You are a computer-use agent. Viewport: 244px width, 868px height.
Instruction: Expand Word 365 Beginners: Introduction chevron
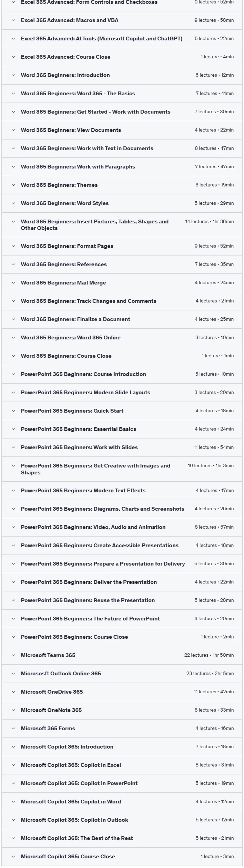tap(13, 75)
